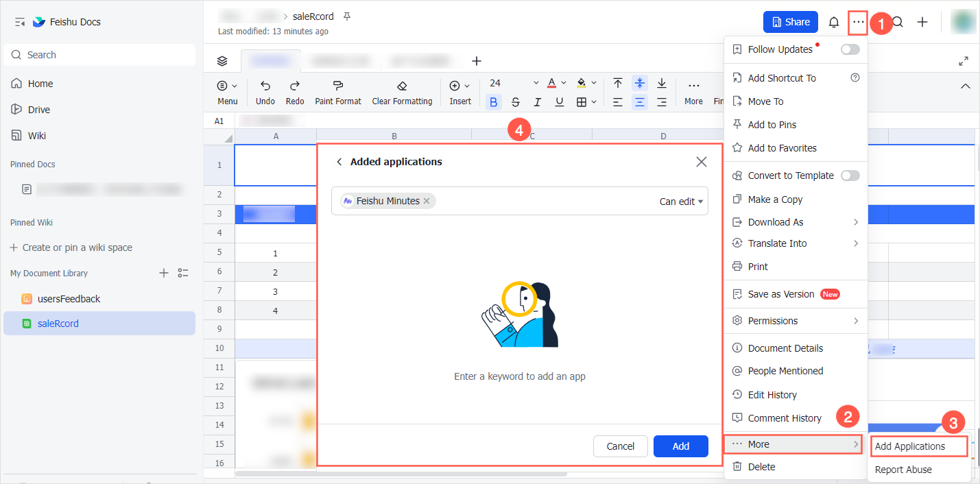Open the More toolbar options
Screen dimensions: 980x484
pos(693,93)
